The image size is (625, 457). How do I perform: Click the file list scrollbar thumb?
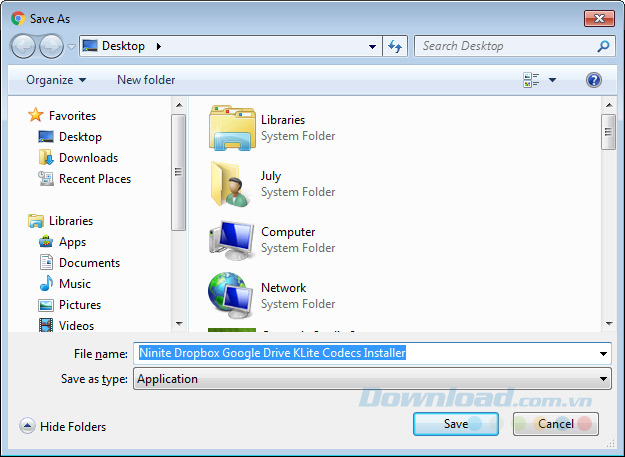pyautogui.click(x=609, y=132)
